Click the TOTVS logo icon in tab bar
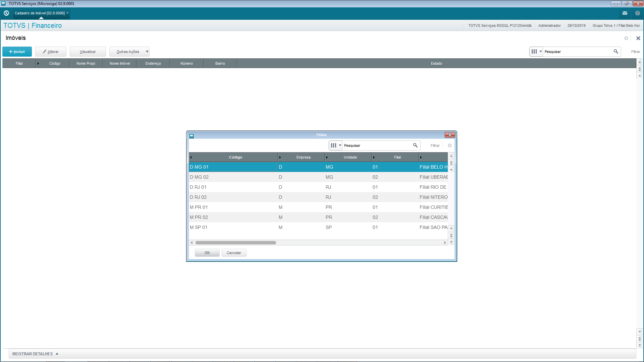The height and width of the screenshot is (362, 644). click(x=6, y=13)
